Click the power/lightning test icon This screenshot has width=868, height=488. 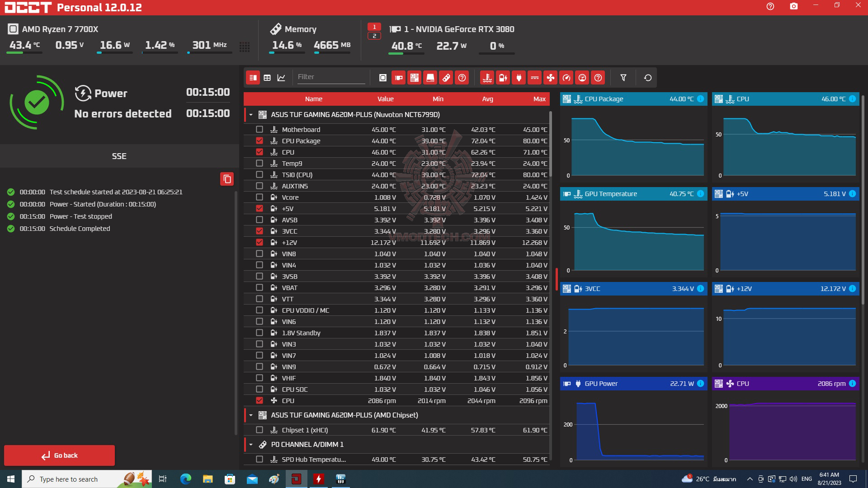tap(504, 77)
